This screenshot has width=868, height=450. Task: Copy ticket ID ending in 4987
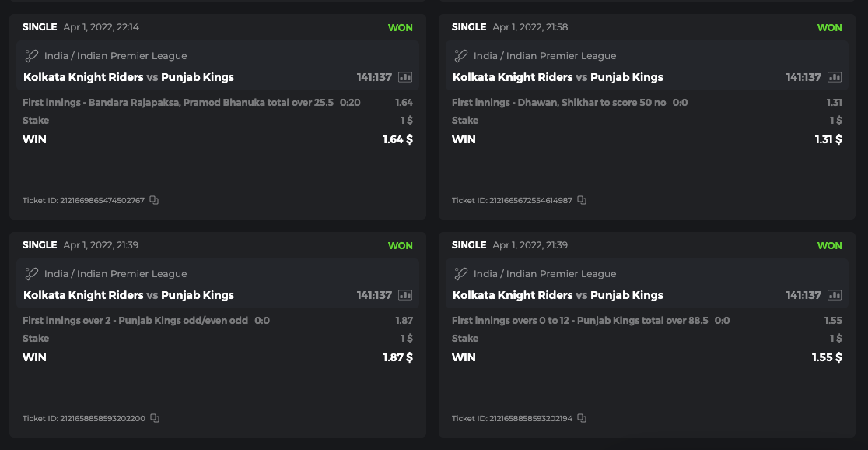pyautogui.click(x=582, y=200)
